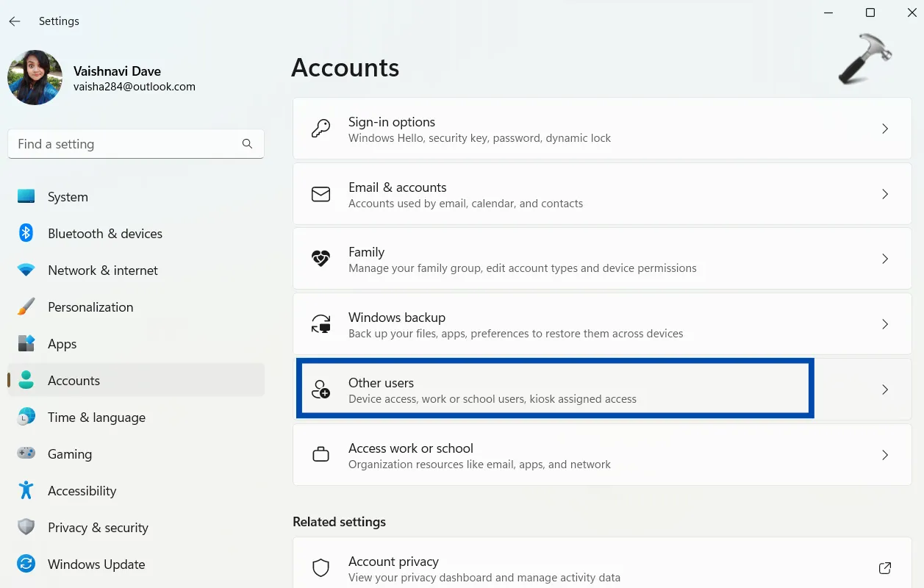This screenshot has height=588, width=924.
Task: Click the Windows Update sync icon
Action: click(x=26, y=564)
